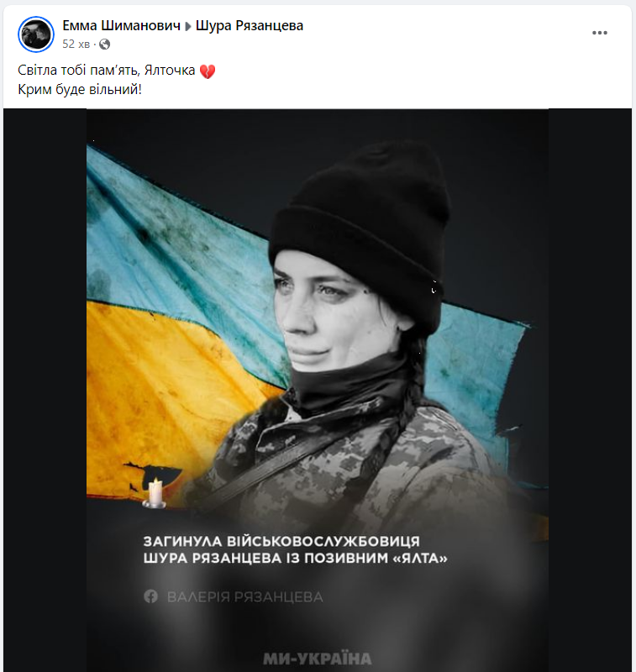Click Емма Шиманович's profile picture
636x672 pixels.
36,34
